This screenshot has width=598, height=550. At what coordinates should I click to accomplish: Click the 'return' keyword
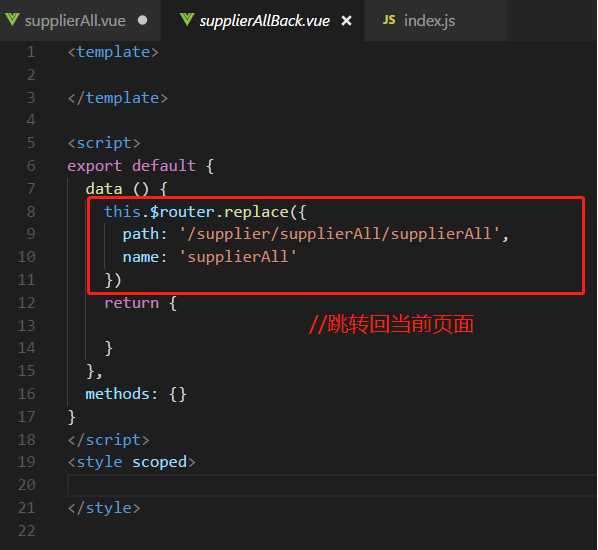[x=131, y=303]
